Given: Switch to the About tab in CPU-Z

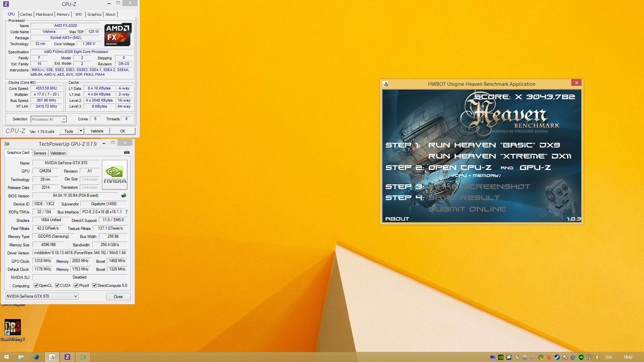Looking at the screenshot, I should (x=110, y=14).
